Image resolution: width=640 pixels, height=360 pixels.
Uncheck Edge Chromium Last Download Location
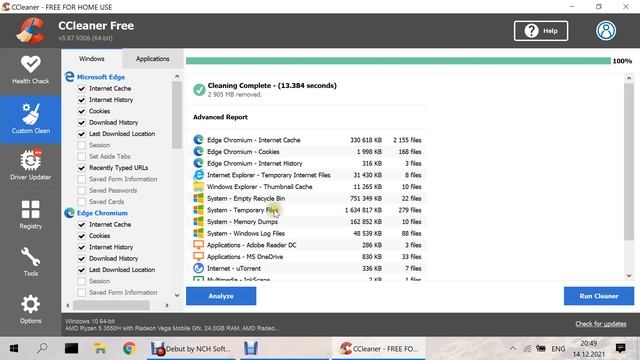click(82, 270)
